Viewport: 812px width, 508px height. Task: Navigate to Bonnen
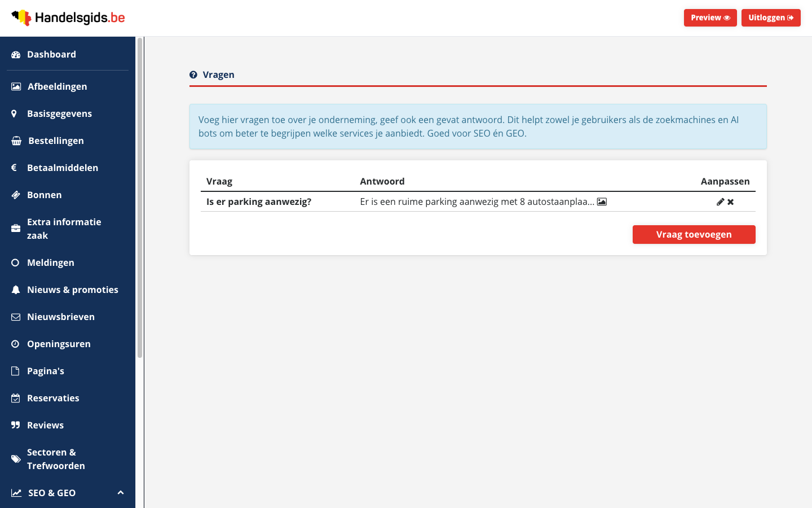point(45,195)
